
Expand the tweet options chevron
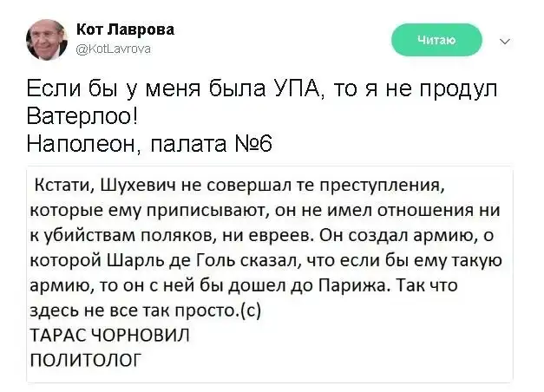point(506,40)
